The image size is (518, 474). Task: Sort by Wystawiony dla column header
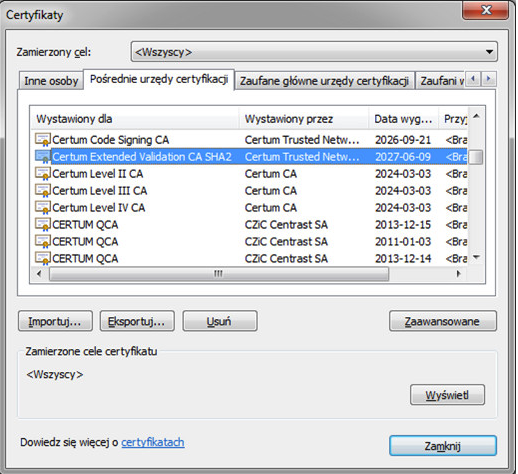[135, 119]
